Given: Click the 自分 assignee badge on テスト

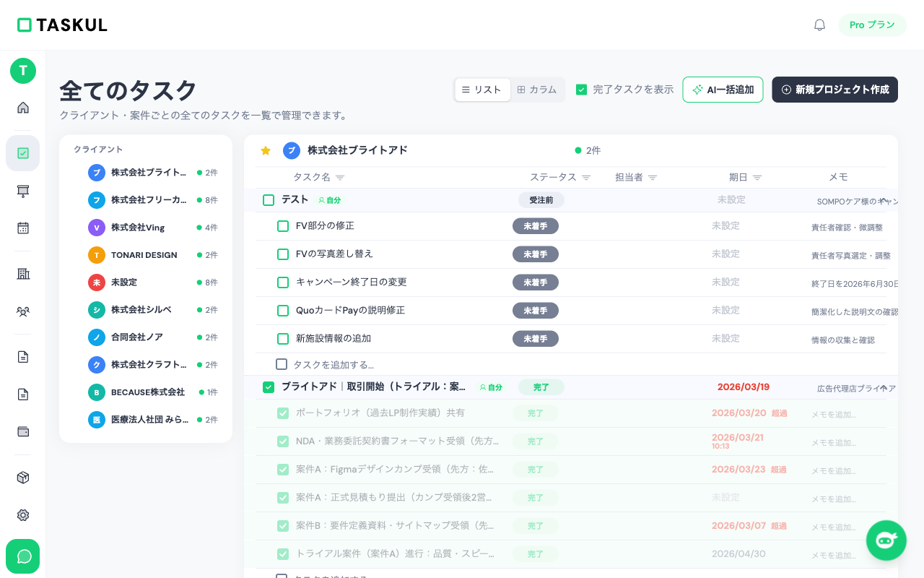Looking at the screenshot, I should click(x=329, y=200).
